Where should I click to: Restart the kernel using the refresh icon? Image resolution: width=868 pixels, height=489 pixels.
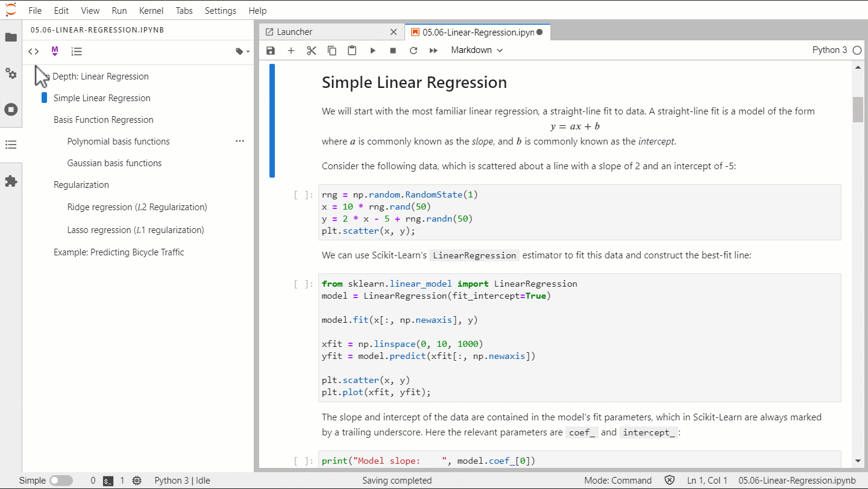point(414,51)
